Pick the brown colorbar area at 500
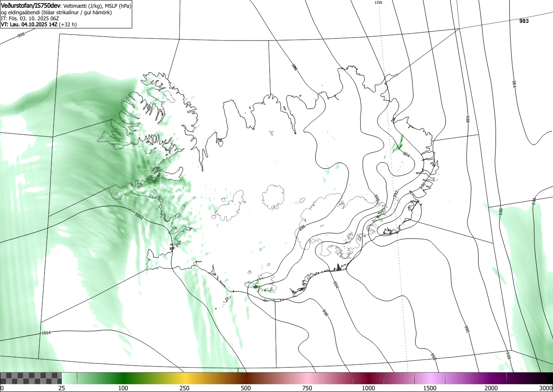 coord(246,378)
